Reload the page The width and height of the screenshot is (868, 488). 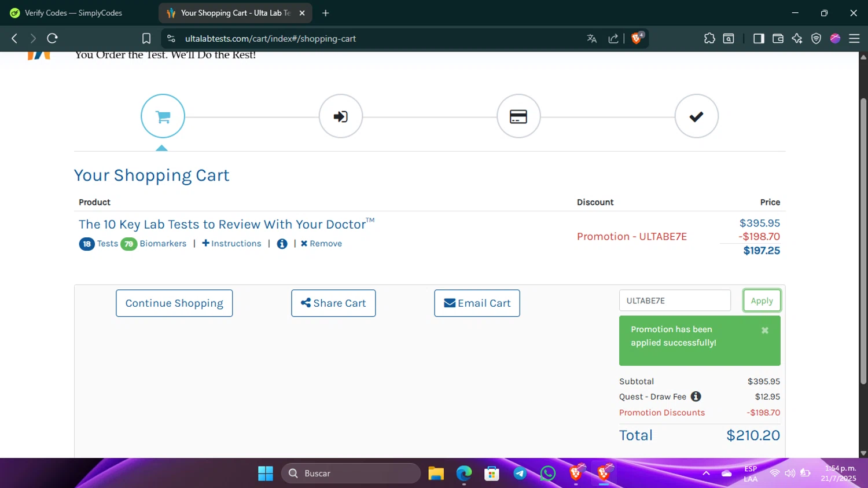coord(53,38)
